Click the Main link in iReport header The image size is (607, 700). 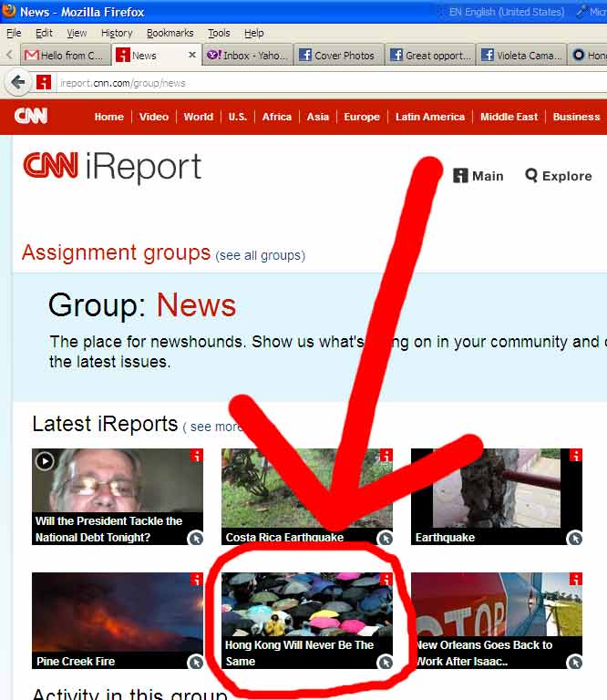pos(488,176)
